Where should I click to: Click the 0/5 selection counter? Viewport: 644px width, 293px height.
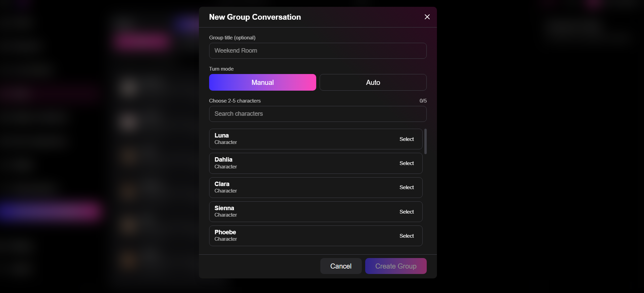(423, 101)
